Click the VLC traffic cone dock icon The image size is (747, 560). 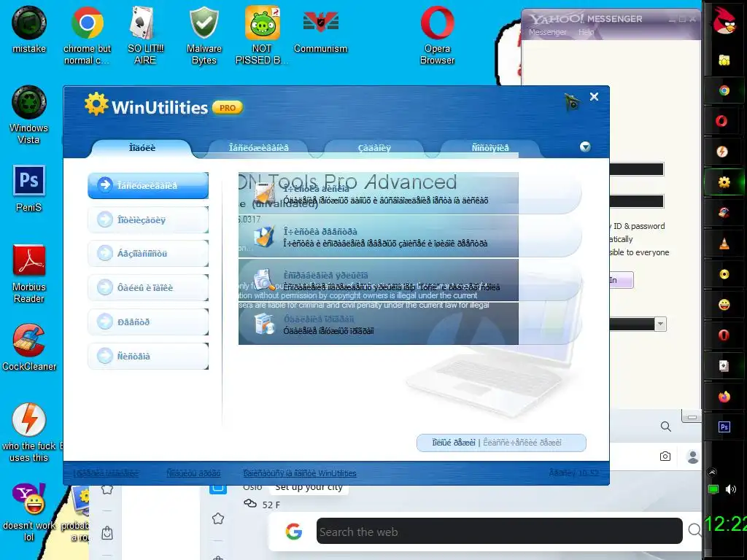coord(724,244)
